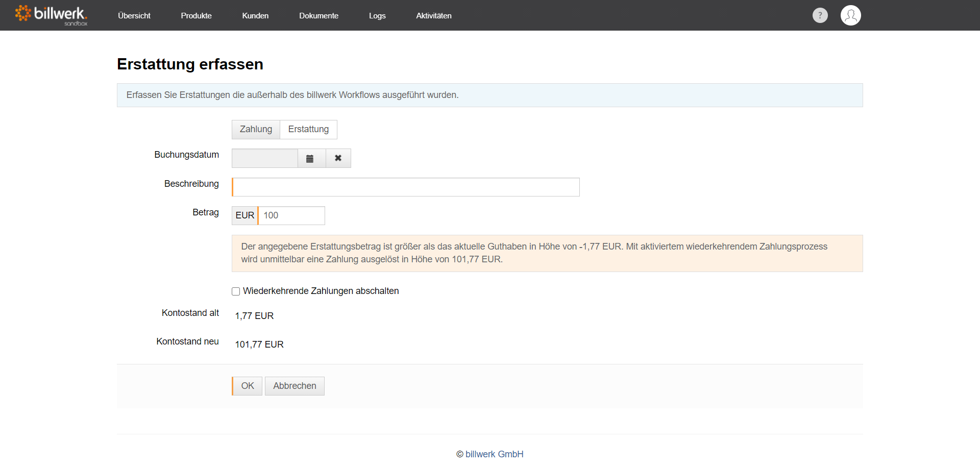980x467 pixels.
Task: Select the Beschreibung label
Action: coord(191,184)
